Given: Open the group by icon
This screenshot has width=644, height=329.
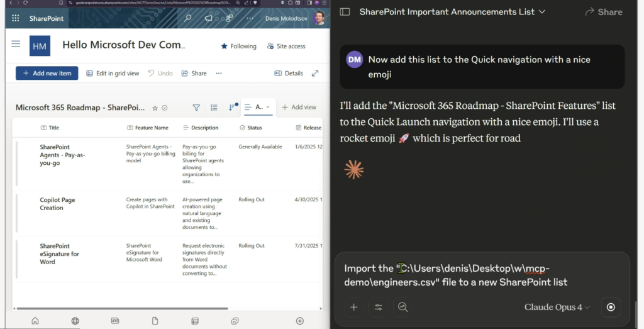Looking at the screenshot, I should click(x=214, y=108).
